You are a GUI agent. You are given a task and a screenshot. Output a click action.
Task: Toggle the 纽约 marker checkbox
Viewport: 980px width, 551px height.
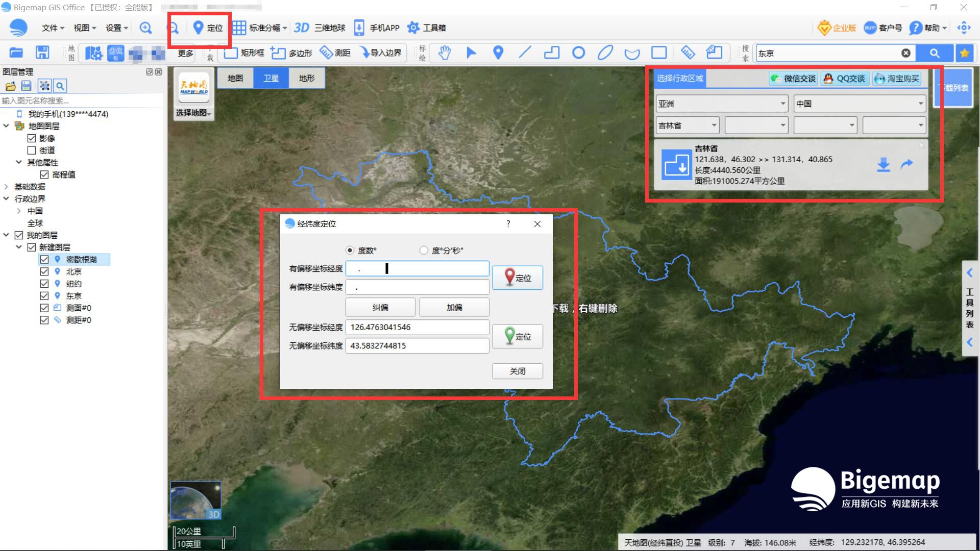point(44,284)
